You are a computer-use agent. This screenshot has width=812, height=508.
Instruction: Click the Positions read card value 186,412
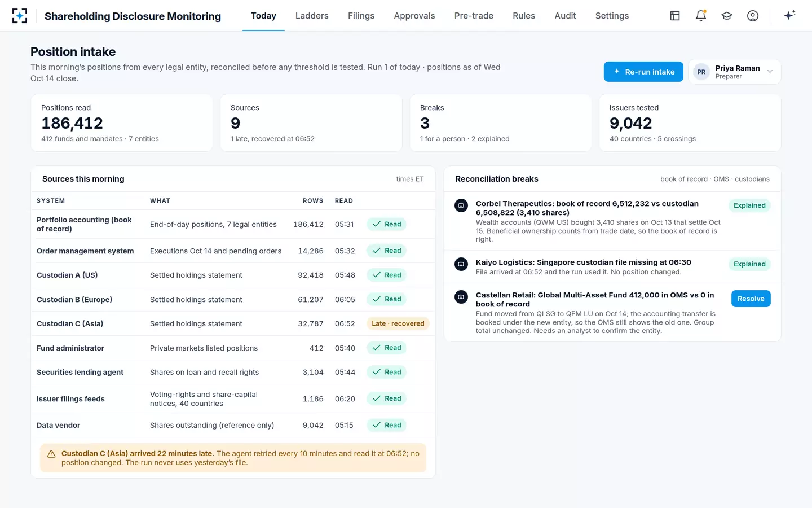click(x=72, y=123)
